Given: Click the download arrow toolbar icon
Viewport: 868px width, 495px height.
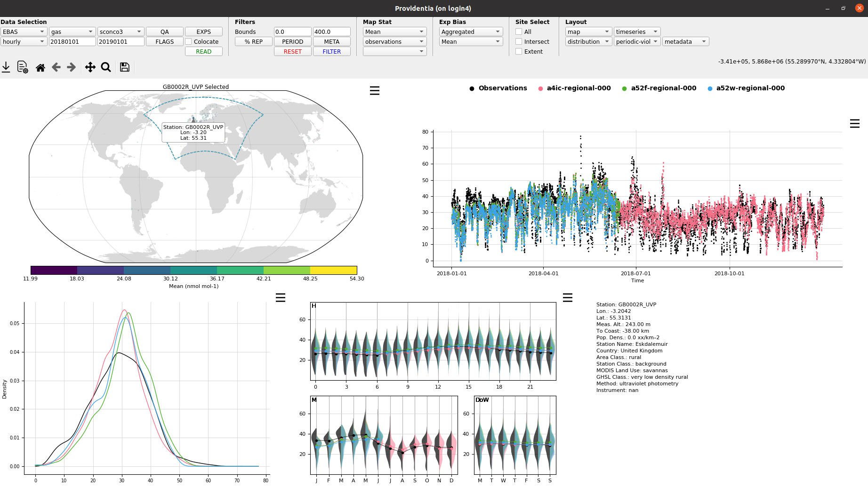Looking at the screenshot, I should 6,67.
